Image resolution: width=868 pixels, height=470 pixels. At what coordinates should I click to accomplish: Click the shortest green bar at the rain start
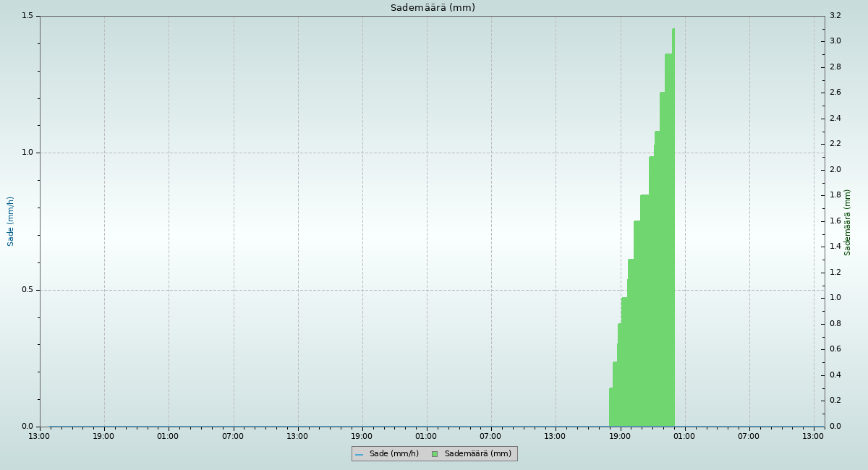pyautogui.click(x=610, y=406)
